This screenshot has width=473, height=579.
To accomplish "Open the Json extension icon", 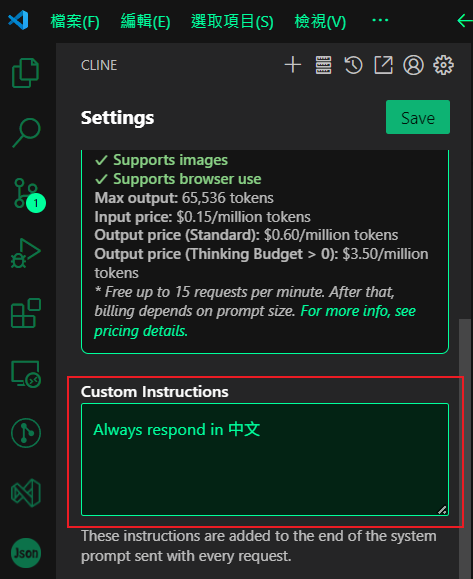I will pos(26,553).
